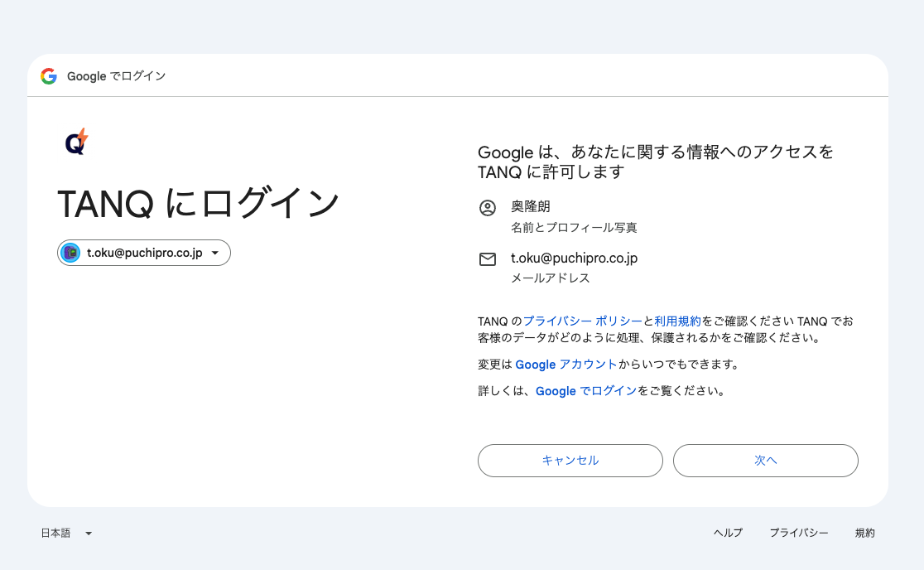The height and width of the screenshot is (570, 924).
Task: Open the 利用規約 link
Action: [x=677, y=321]
